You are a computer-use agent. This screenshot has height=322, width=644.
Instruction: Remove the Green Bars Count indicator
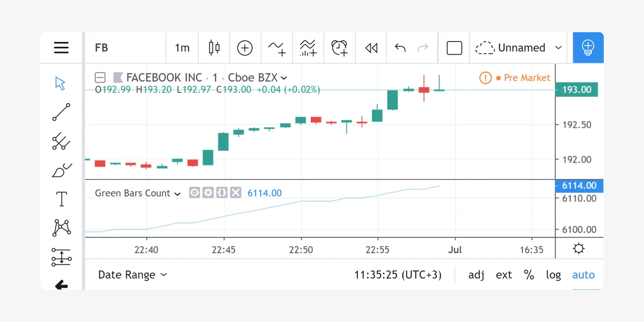click(236, 193)
